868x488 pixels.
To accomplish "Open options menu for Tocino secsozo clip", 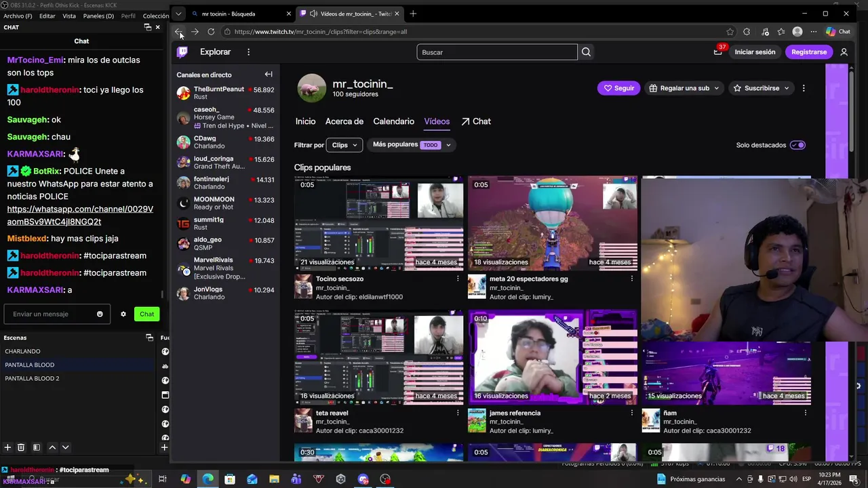I will coord(458,279).
